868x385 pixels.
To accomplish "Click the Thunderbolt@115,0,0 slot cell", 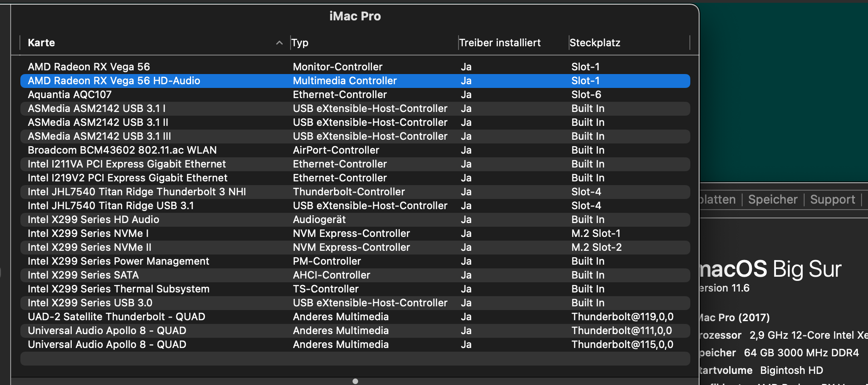I will tap(622, 344).
